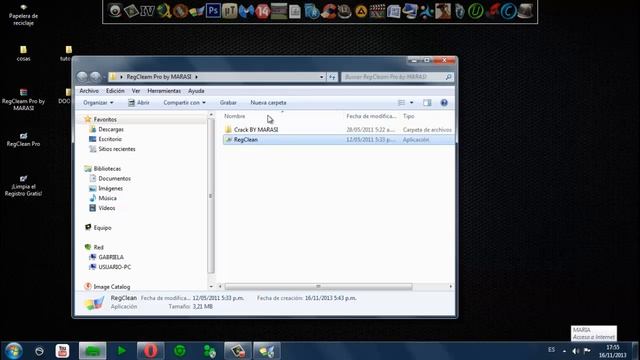Click the Explorer help question mark icon
Viewport: 640px width, 360px height.
444,103
